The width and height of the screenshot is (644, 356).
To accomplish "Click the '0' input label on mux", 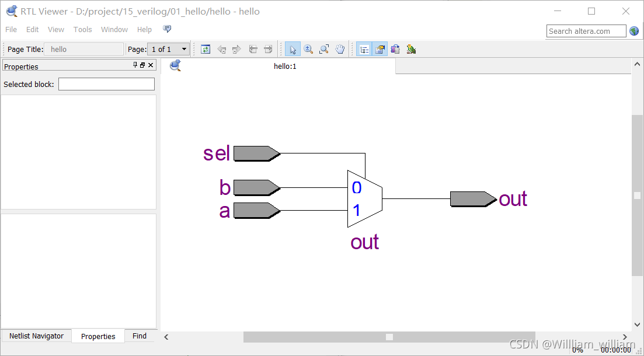I will pos(357,188).
